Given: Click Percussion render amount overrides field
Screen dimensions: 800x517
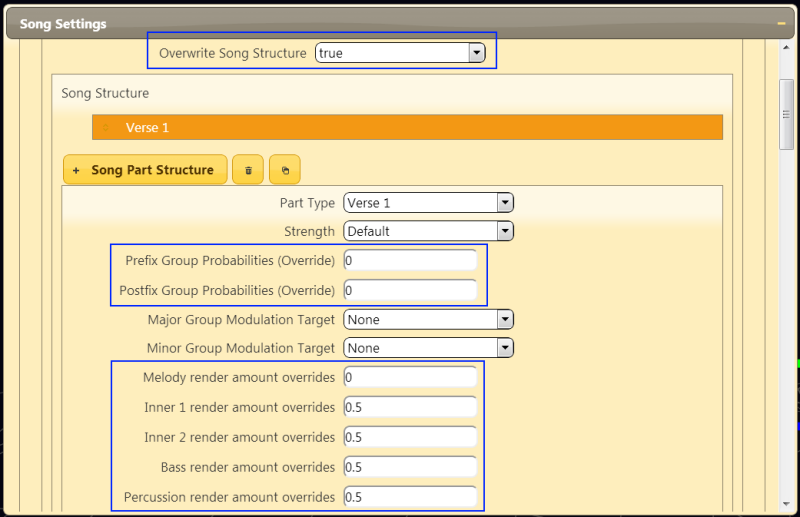Looking at the screenshot, I should coord(410,497).
